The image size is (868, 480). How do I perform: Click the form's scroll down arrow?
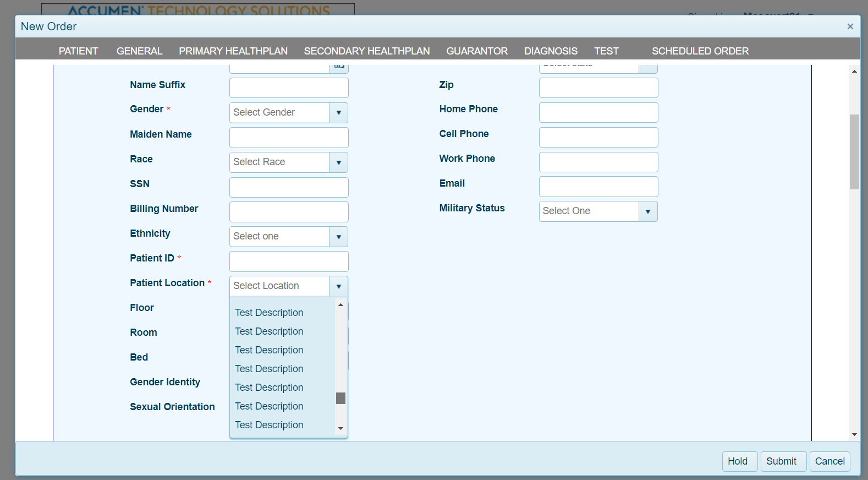pyautogui.click(x=854, y=434)
